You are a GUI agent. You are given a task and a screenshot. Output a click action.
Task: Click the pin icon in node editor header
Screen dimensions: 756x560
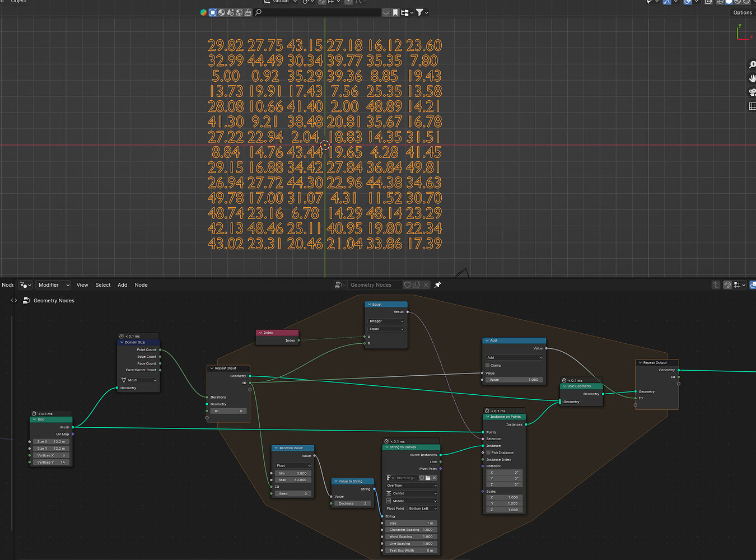pyautogui.click(x=437, y=285)
